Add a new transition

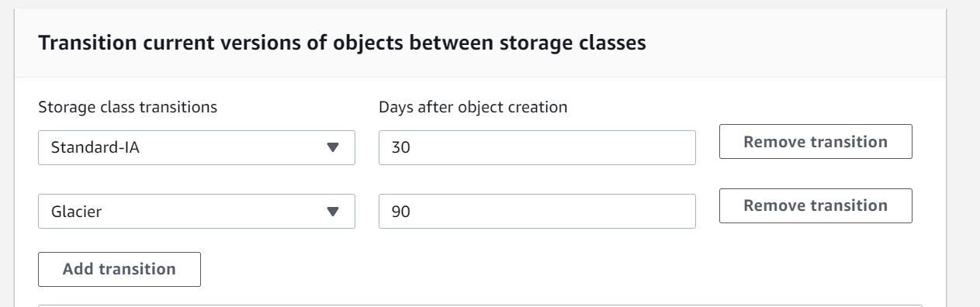(x=119, y=269)
